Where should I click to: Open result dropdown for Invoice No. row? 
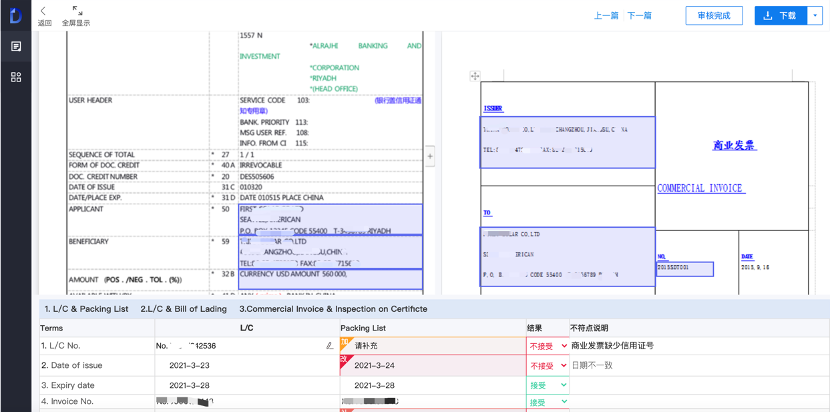548,402
